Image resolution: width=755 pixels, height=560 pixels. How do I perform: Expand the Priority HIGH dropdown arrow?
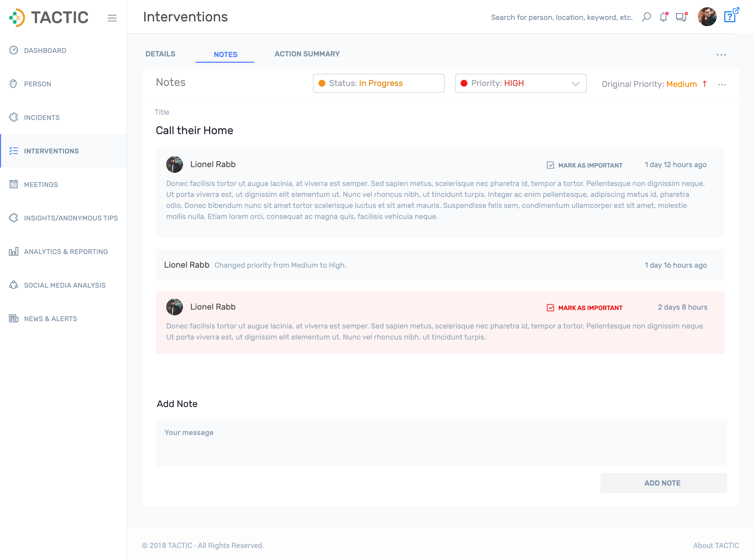(x=576, y=84)
